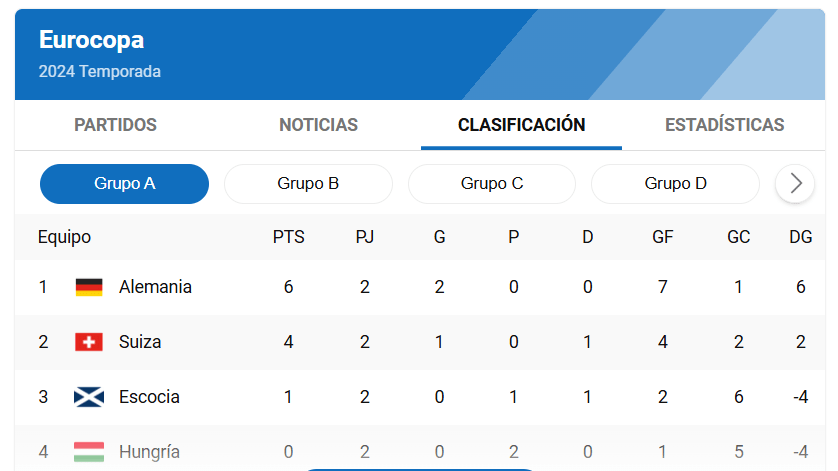
Task: Open the PARTIDOS tab
Action: coord(115,125)
